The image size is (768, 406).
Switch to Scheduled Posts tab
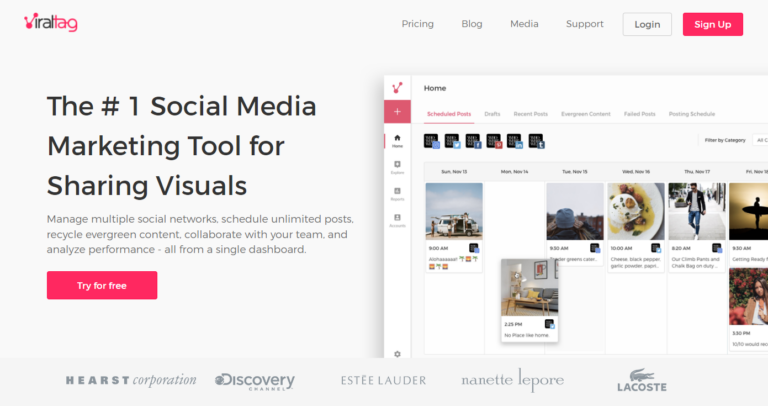pyautogui.click(x=449, y=114)
